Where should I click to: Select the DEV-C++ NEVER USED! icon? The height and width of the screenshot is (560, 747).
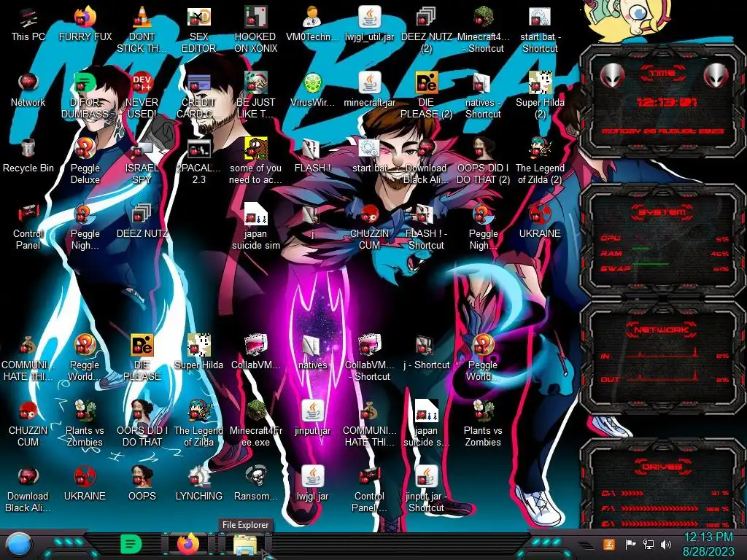[142, 96]
